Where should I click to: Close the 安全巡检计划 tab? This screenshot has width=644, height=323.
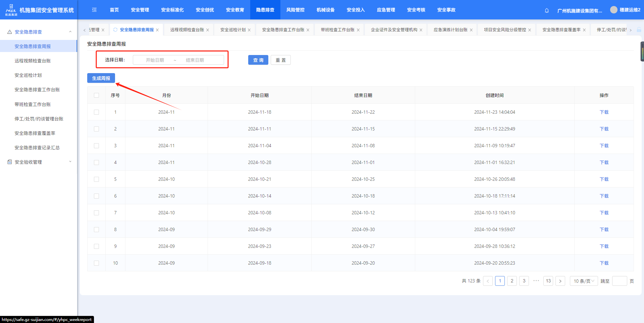[249, 30]
